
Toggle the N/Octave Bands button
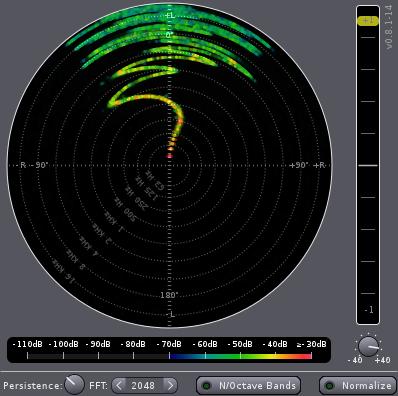click(x=249, y=386)
